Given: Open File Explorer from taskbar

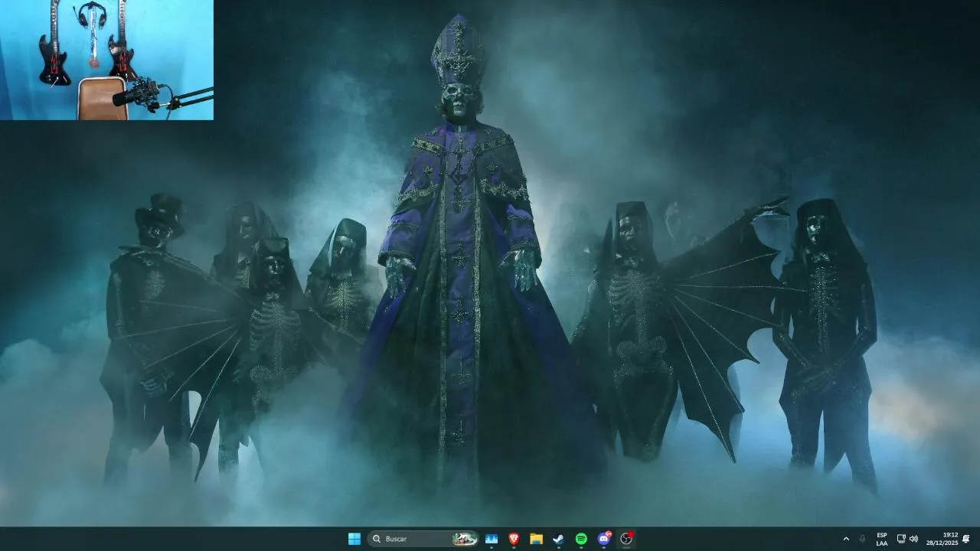Looking at the screenshot, I should [537, 539].
